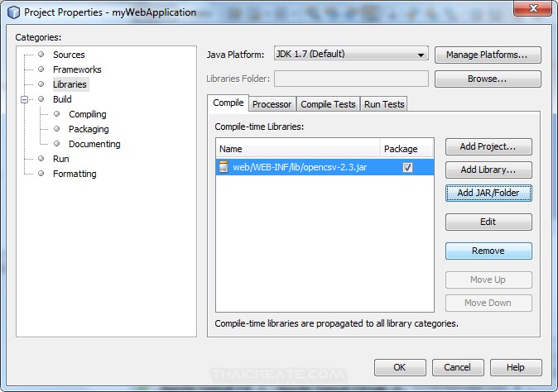The height and width of the screenshot is (392, 558).
Task: Click the Add JAR/Folder button
Action: (x=488, y=193)
